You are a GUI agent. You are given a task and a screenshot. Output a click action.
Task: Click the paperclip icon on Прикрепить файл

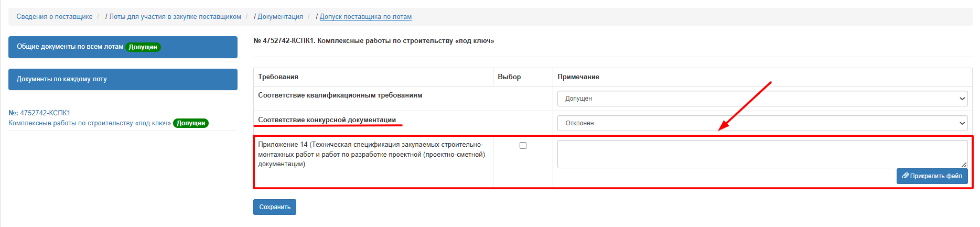[905, 176]
